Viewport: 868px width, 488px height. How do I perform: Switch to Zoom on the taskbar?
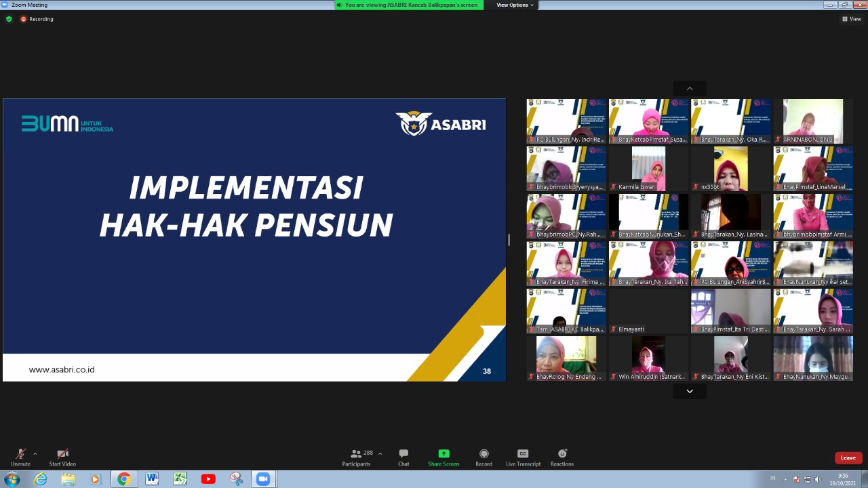(264, 479)
